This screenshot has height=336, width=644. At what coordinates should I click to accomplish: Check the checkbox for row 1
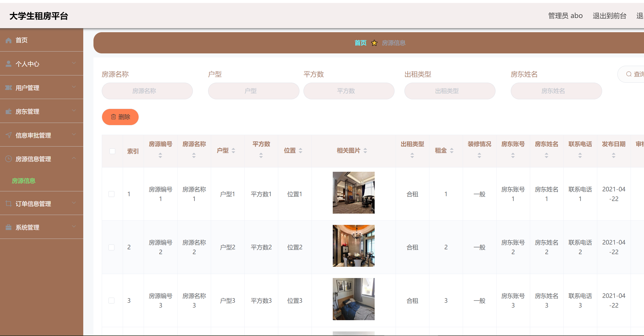(111, 194)
